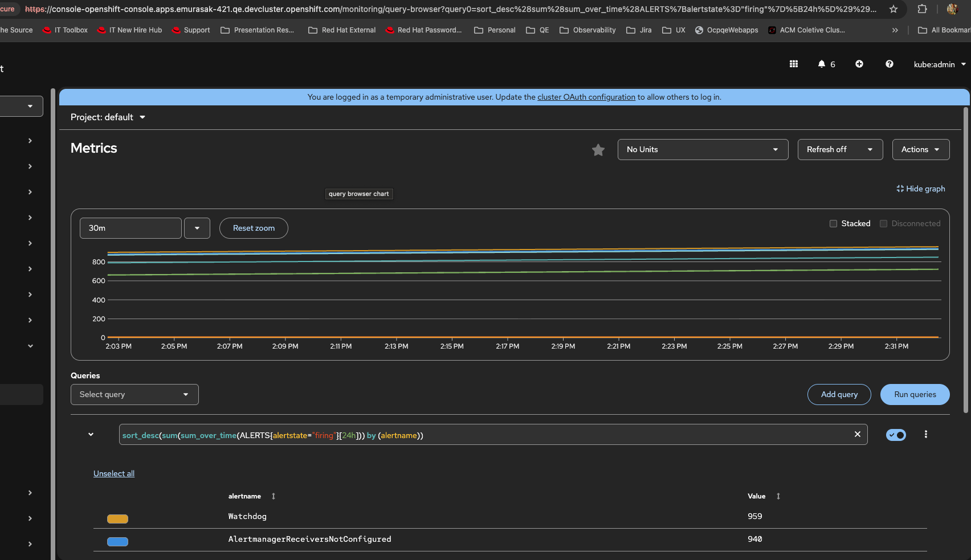Open the Refresh off dropdown

point(839,149)
